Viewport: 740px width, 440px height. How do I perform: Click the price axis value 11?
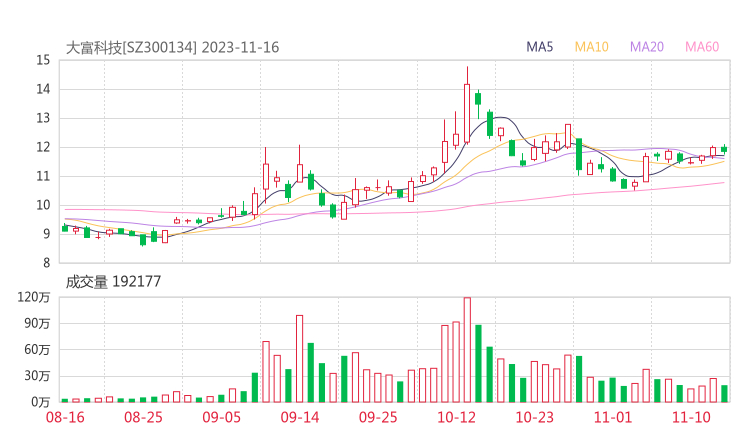43,176
